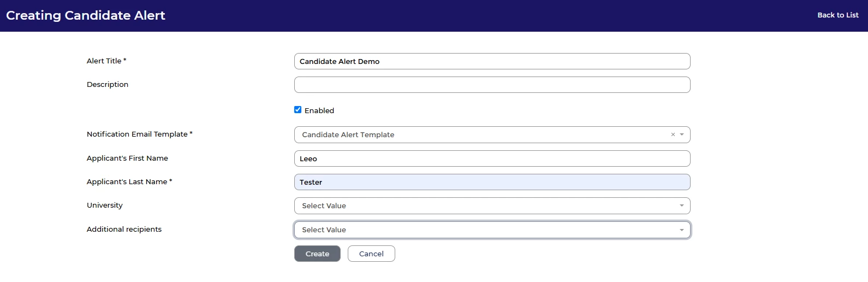The image size is (868, 282).
Task: Focus the Alert Title input field
Action: coord(492,61)
